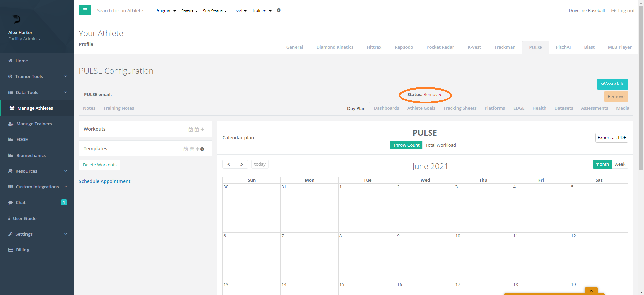Open the Tracking Sheets tab
Screen dimensions: 644x295
tap(460, 108)
